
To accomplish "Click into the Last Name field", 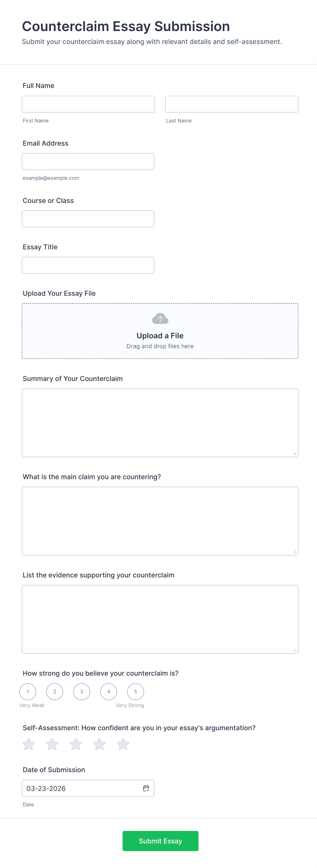I will (x=231, y=104).
